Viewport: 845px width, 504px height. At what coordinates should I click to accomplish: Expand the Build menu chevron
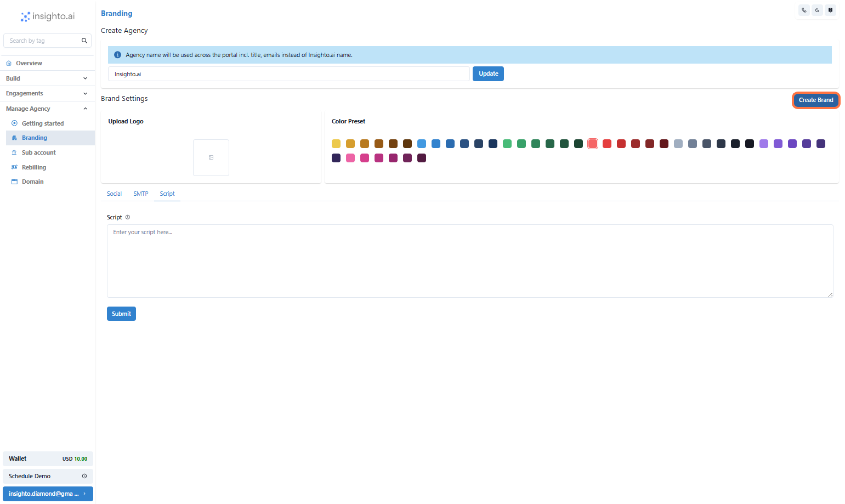85,78
